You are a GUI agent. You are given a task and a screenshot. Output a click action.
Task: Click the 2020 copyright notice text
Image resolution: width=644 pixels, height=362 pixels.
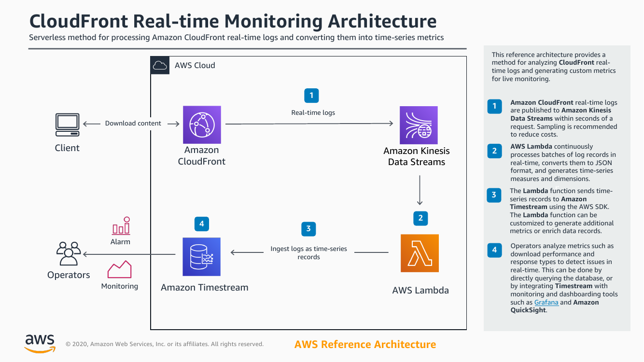[x=165, y=344]
